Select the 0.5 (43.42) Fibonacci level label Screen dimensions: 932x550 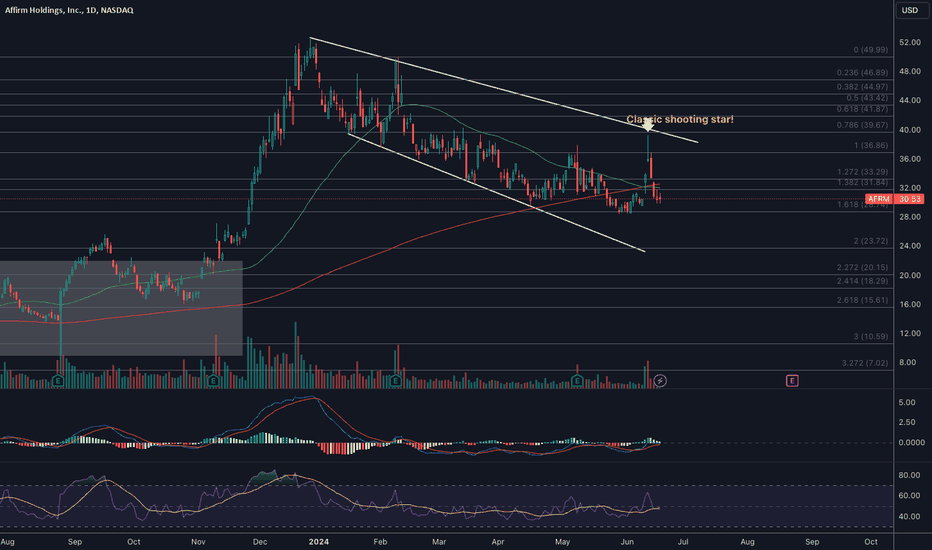[x=867, y=98]
